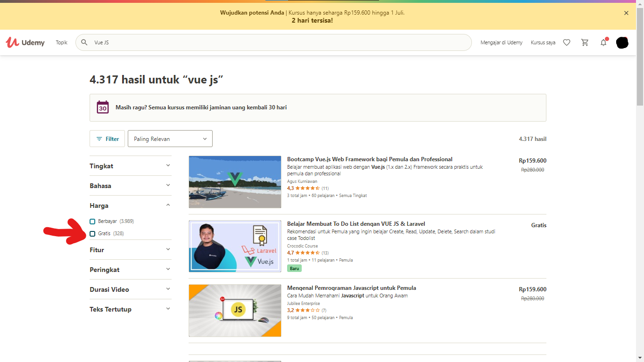The width and height of the screenshot is (644, 362).
Task: Click the 30-day calendar icon
Action: 103,107
